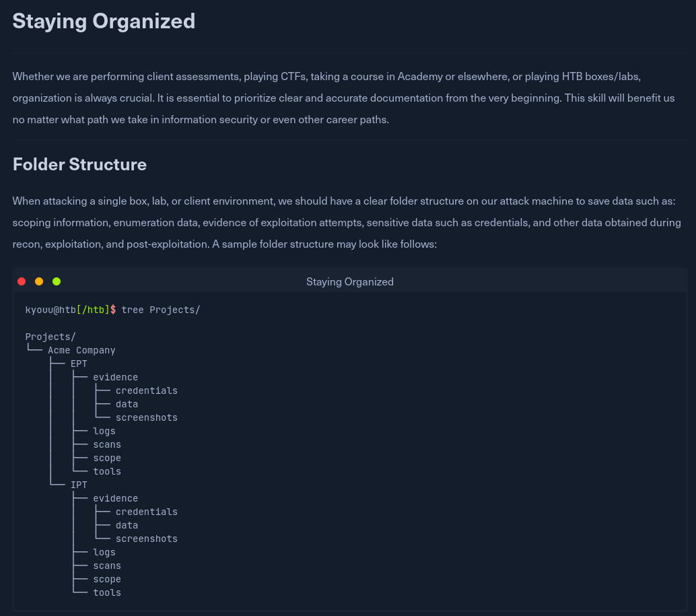Click "tools" folder under IPT
Screen dimensions: 696x616
coord(107,592)
